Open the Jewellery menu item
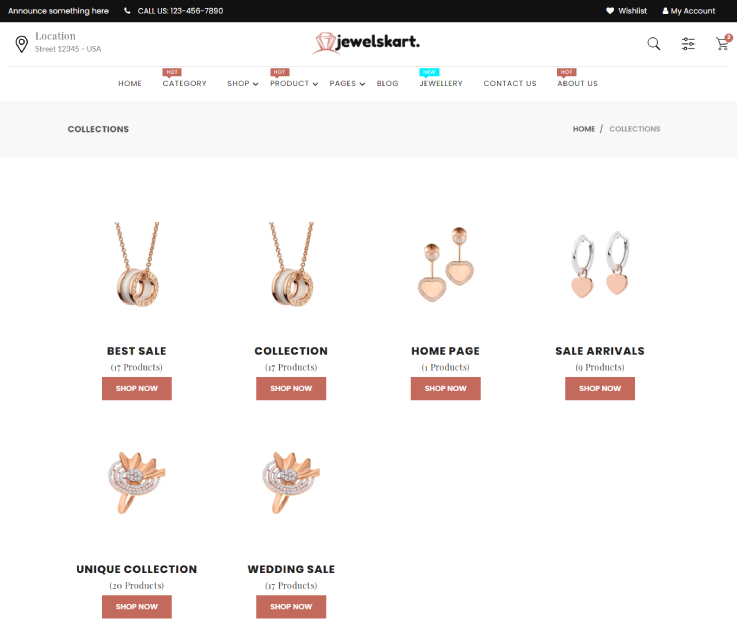This screenshot has height=635, width=737. pyautogui.click(x=441, y=84)
